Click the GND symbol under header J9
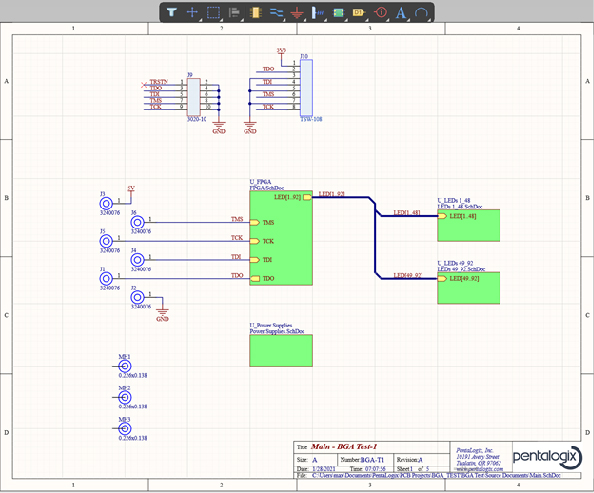594x493 pixels. pyautogui.click(x=219, y=127)
